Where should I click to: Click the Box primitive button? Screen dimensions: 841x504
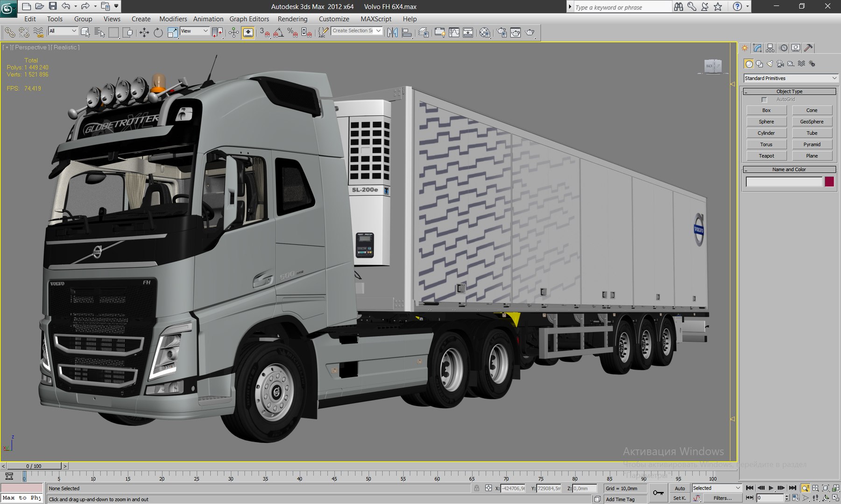(x=766, y=110)
